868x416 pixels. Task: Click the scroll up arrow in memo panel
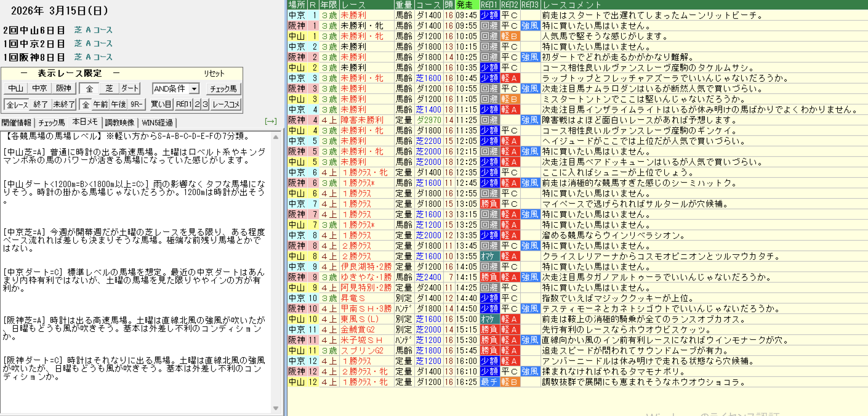point(276,137)
